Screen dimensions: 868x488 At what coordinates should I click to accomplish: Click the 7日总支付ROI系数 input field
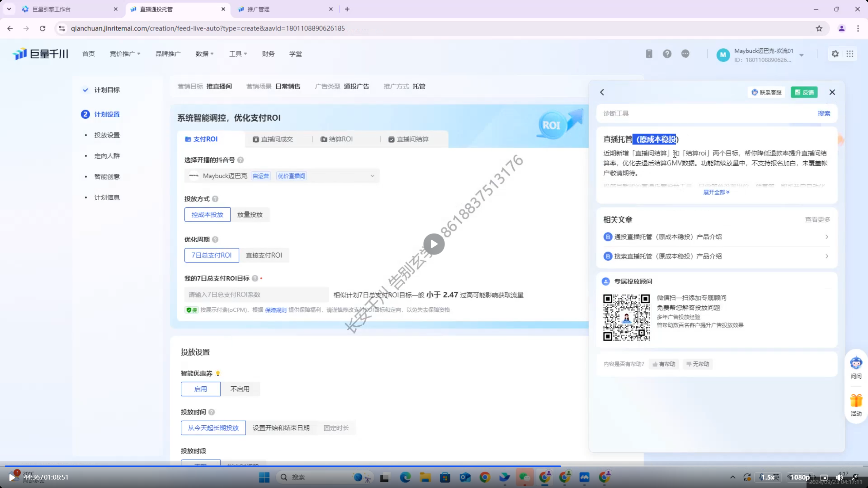(x=256, y=295)
